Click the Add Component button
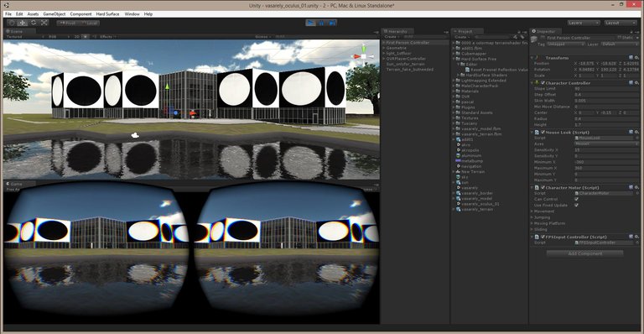Image resolution: width=644 pixels, height=334 pixels. coord(584,253)
